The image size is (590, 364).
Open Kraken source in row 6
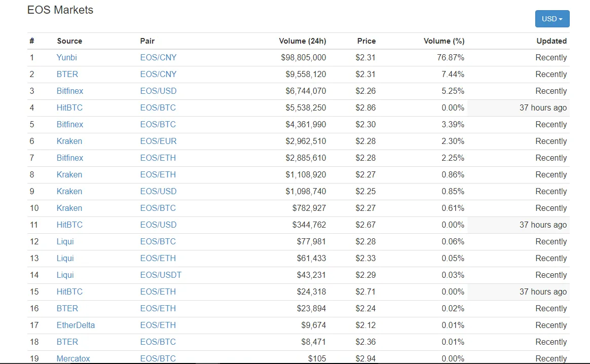click(x=69, y=141)
